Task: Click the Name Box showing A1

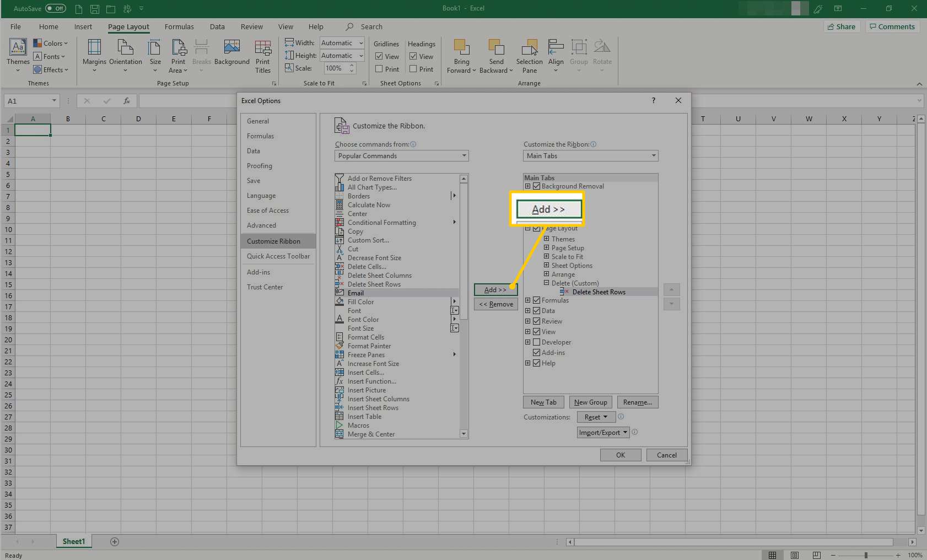Action: click(31, 101)
